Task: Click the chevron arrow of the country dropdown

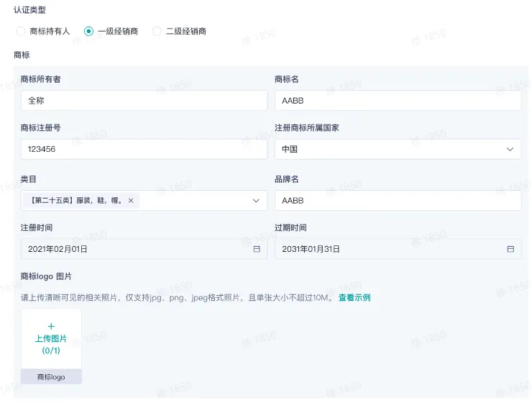Action: tap(510, 149)
